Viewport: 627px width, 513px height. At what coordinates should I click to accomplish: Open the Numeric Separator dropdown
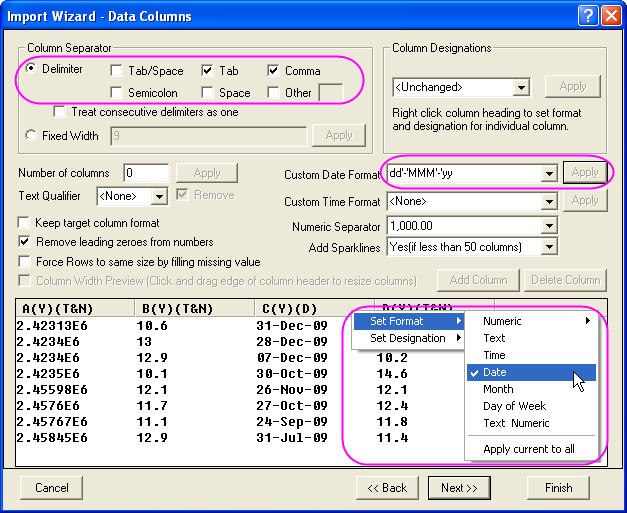pos(548,227)
